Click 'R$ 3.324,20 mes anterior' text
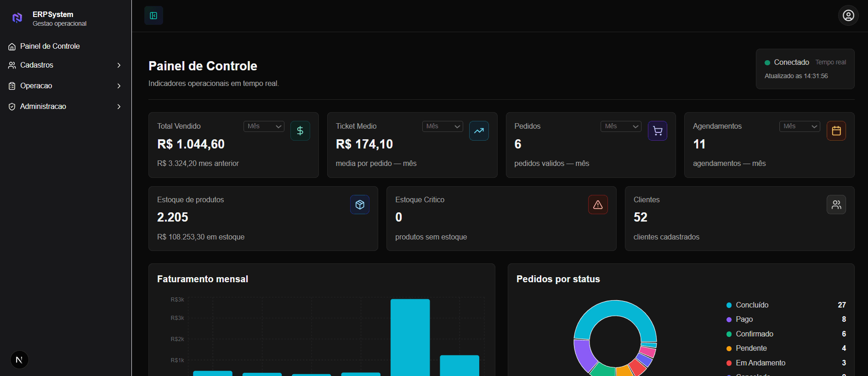This screenshot has width=868, height=376. [x=198, y=164]
